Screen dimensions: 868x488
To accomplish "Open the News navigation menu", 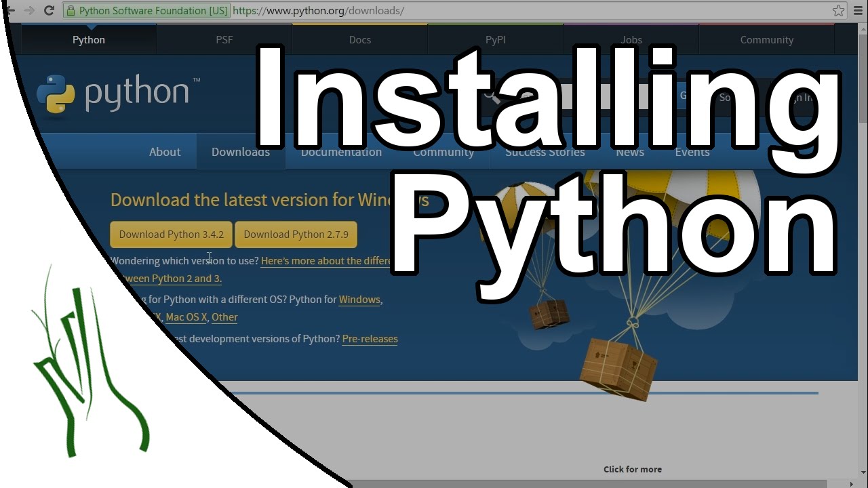I will coord(630,152).
